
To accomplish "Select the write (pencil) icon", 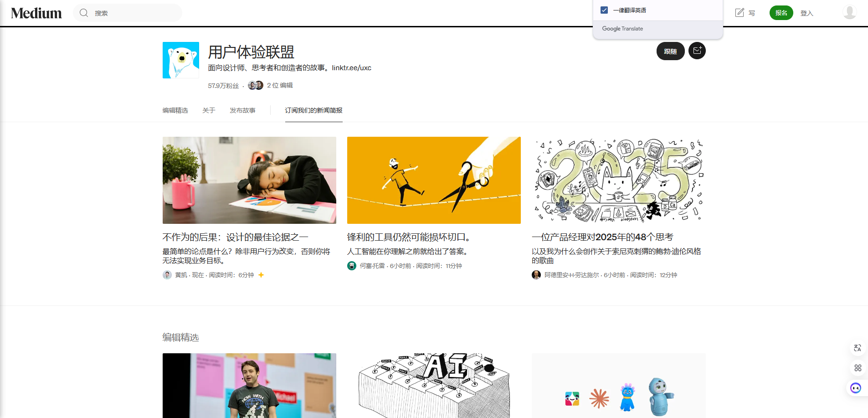I will pyautogui.click(x=739, y=13).
